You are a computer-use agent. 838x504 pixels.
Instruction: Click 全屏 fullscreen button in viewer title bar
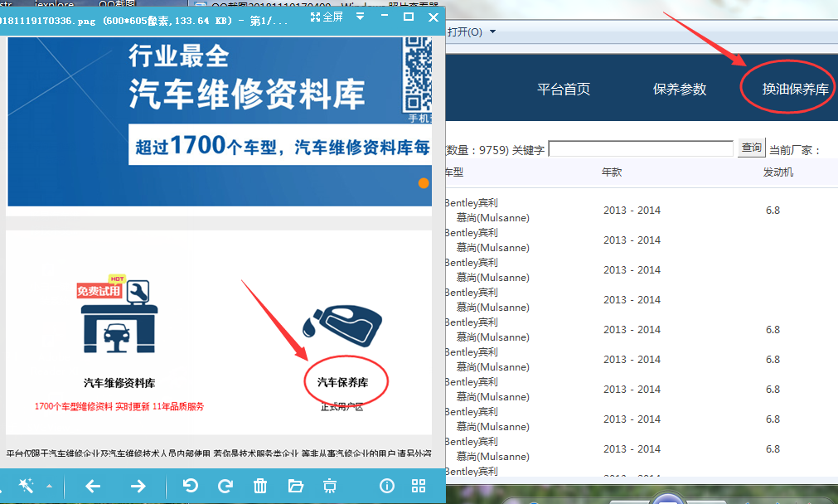(327, 17)
